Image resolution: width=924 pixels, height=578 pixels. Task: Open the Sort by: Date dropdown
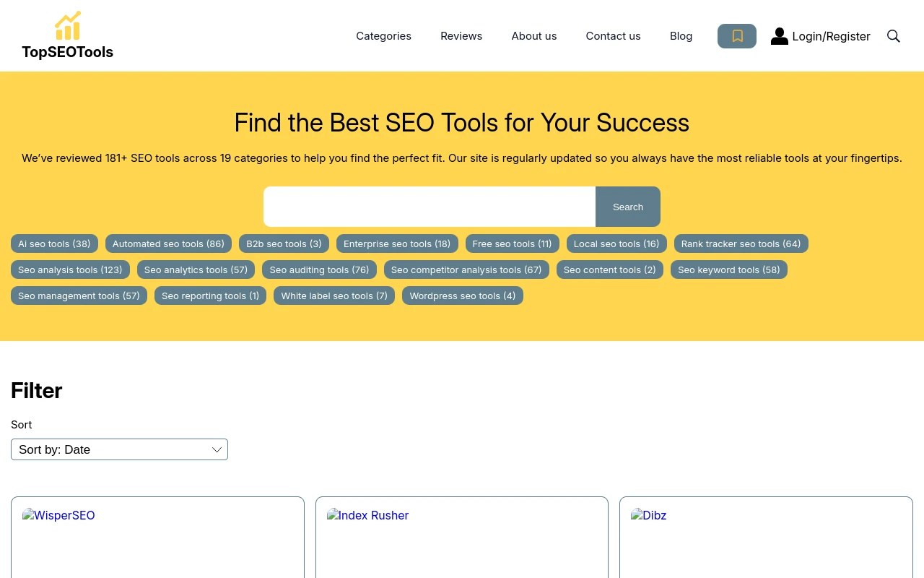click(119, 449)
